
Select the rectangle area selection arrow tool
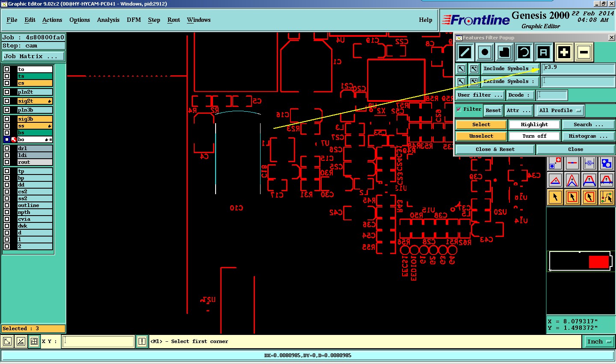click(572, 197)
